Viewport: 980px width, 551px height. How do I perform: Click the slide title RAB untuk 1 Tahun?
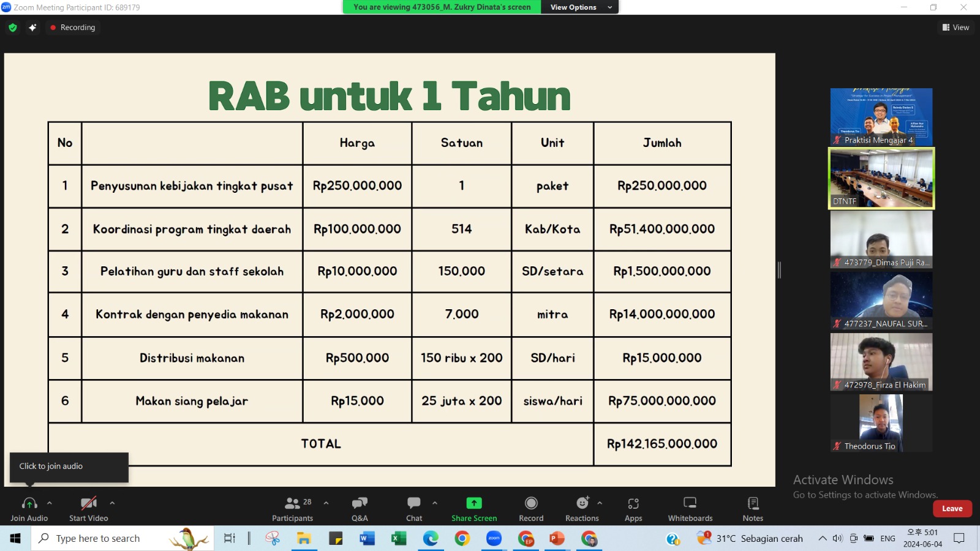tap(390, 96)
